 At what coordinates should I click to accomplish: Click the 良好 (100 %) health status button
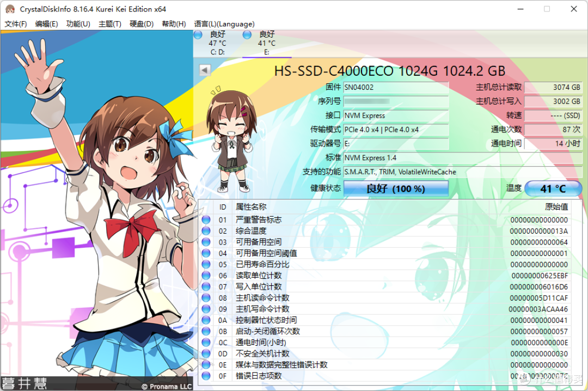pos(396,188)
